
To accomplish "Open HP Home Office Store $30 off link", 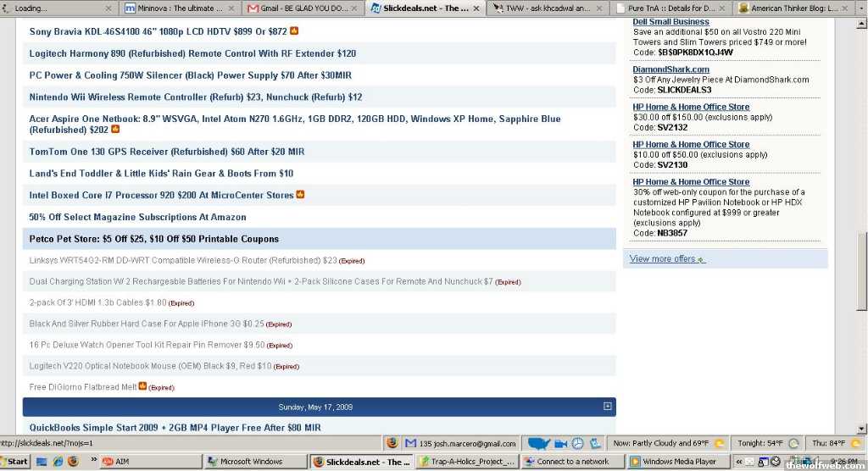I will point(691,107).
